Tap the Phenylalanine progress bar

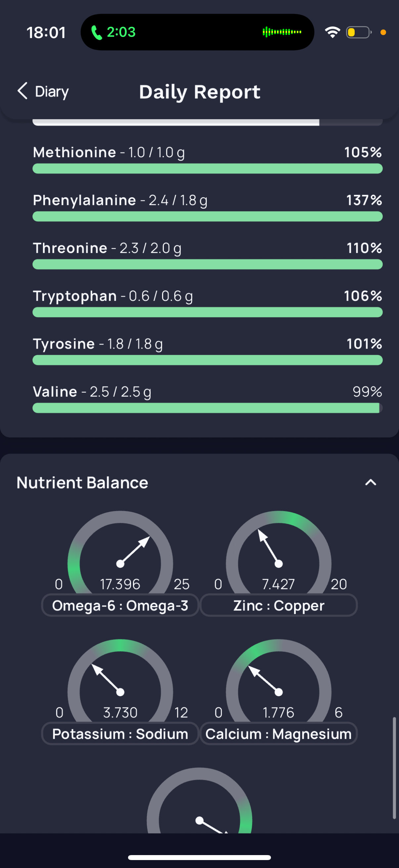tap(207, 216)
